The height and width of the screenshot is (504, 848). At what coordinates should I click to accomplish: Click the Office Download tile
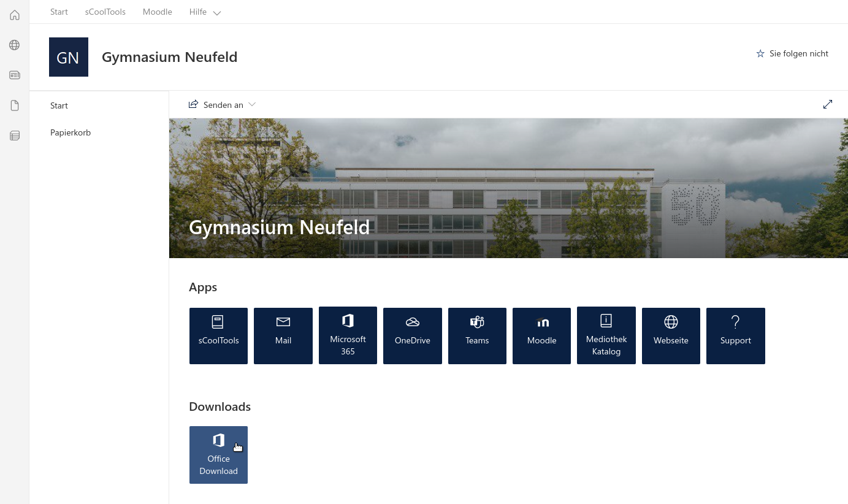click(218, 455)
